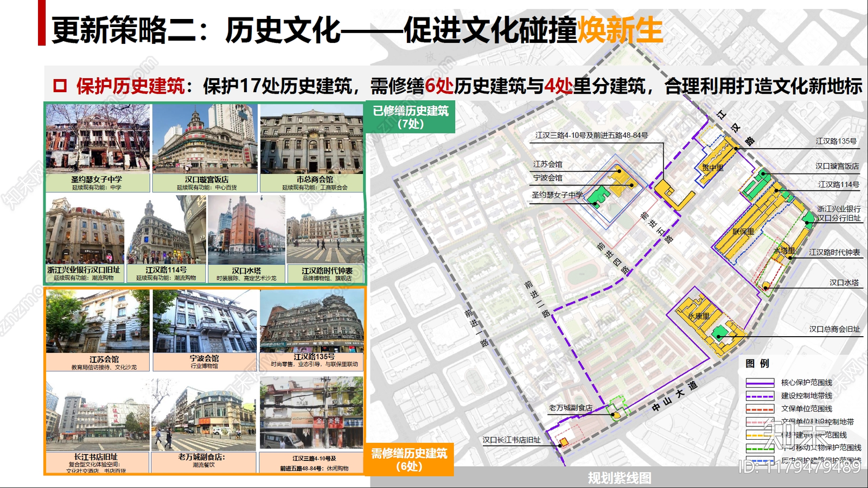Viewport: 868px width, 488px height.
Task: Open the 江汉路时代钟表 street photo
Action: coord(325,230)
